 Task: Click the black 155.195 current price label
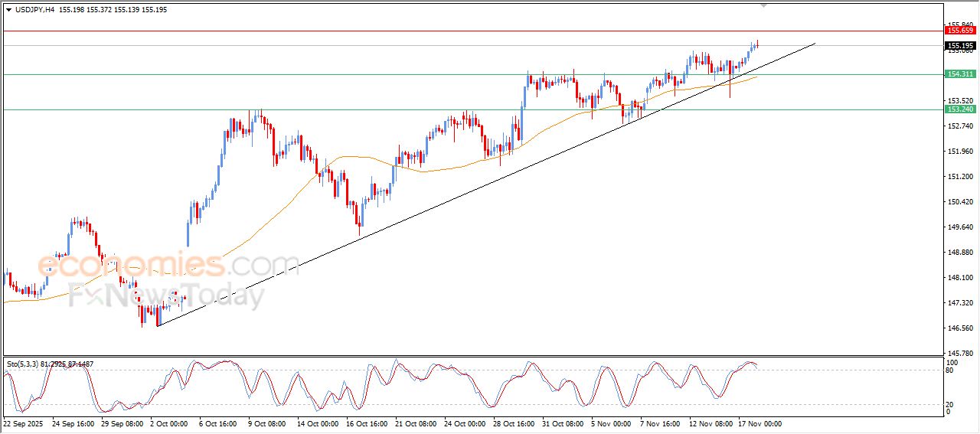tap(960, 46)
